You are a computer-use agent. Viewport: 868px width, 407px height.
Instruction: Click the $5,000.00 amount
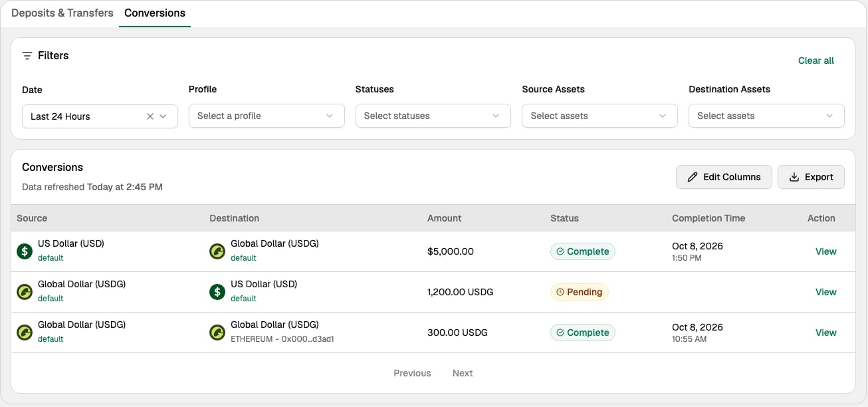point(451,251)
